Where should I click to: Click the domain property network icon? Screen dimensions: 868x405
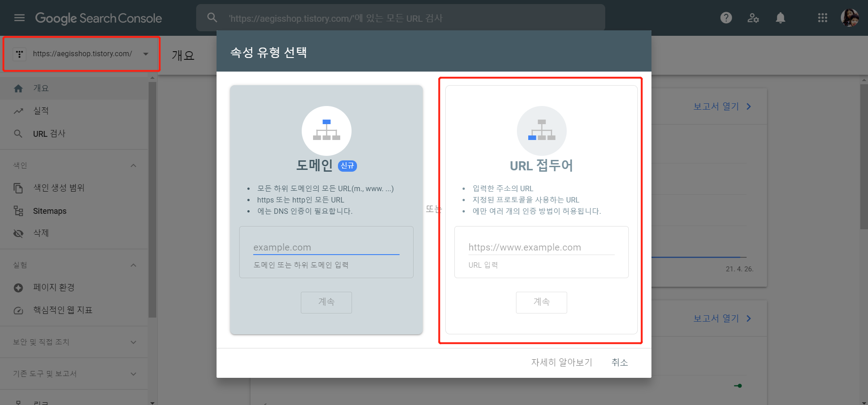tap(327, 130)
